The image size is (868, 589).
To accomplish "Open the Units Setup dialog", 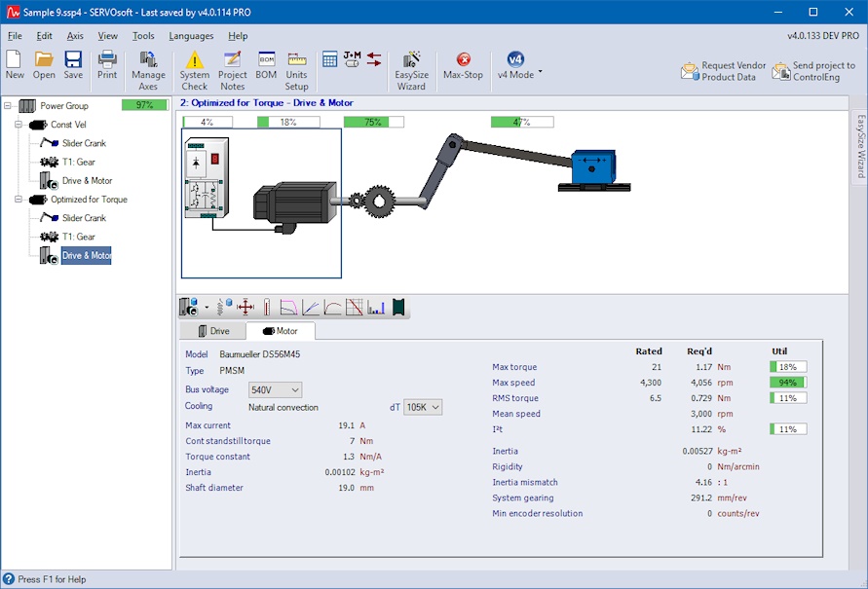I will click(x=296, y=66).
